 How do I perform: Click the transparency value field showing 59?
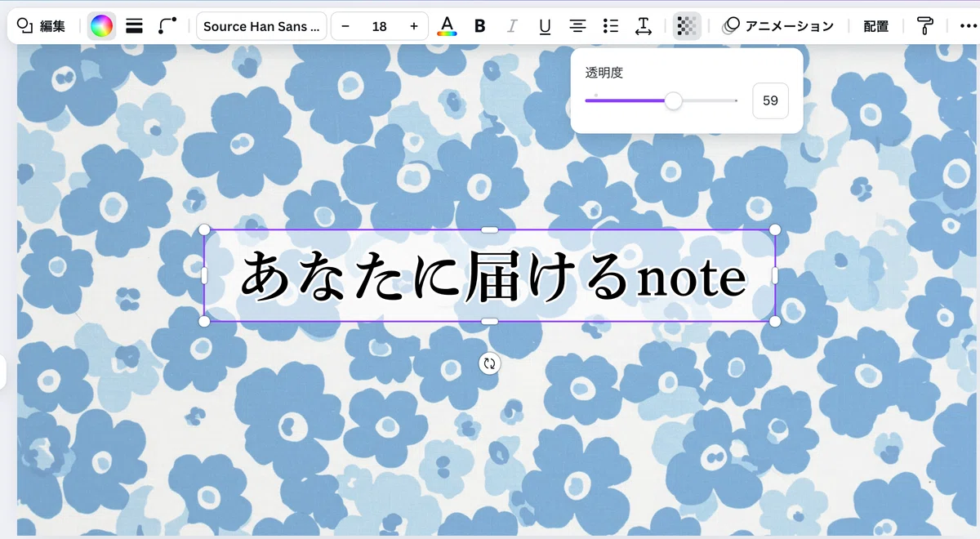[x=770, y=100]
